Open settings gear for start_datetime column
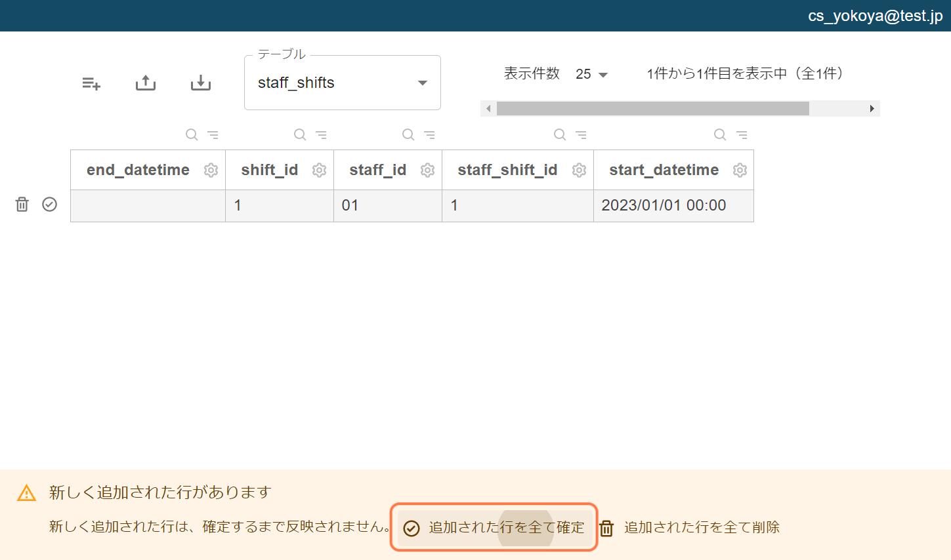 click(740, 170)
